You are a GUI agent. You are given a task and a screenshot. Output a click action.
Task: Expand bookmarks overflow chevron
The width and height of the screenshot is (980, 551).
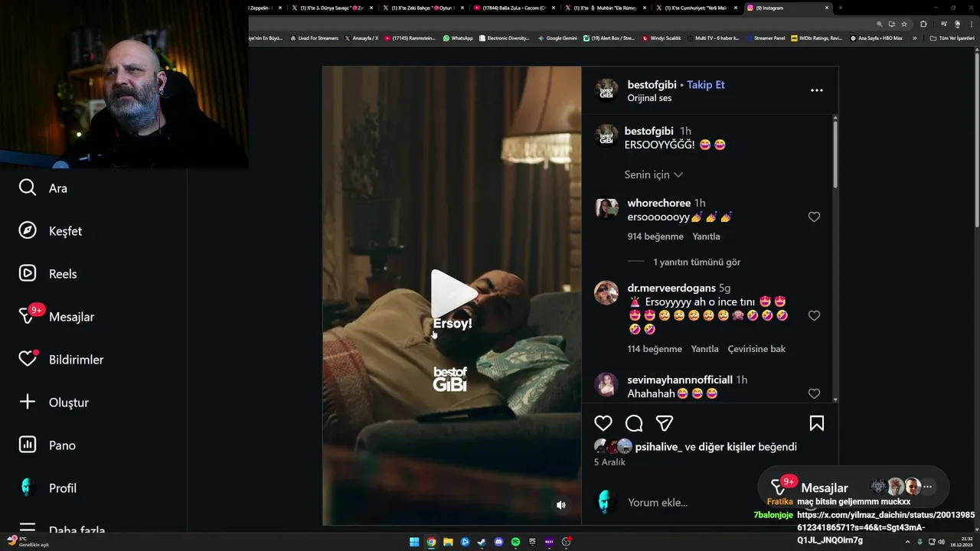coord(914,38)
